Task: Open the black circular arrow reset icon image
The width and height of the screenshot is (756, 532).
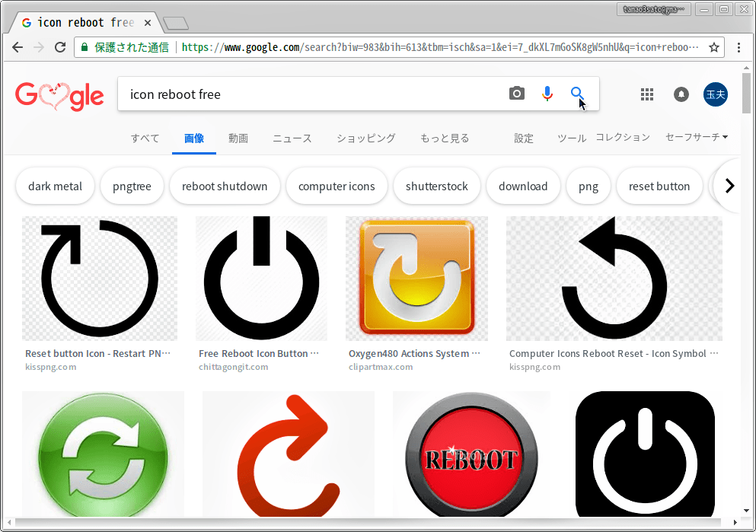Action: coord(99,279)
